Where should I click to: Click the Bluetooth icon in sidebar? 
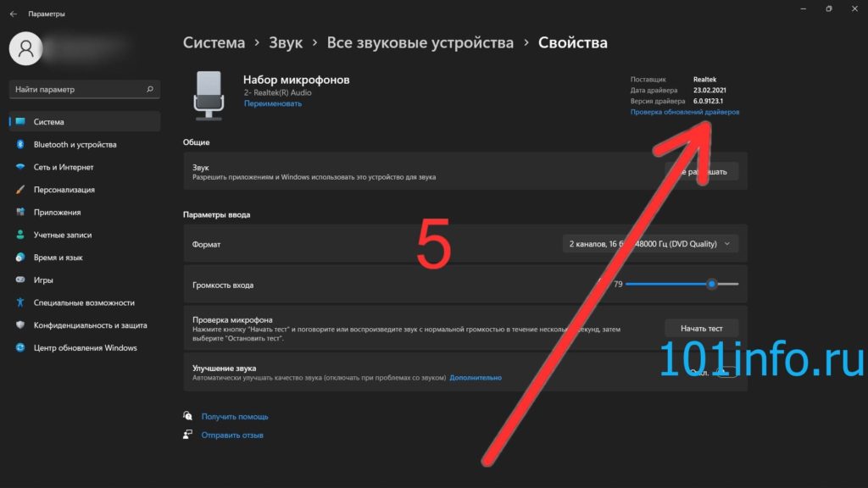(20, 144)
